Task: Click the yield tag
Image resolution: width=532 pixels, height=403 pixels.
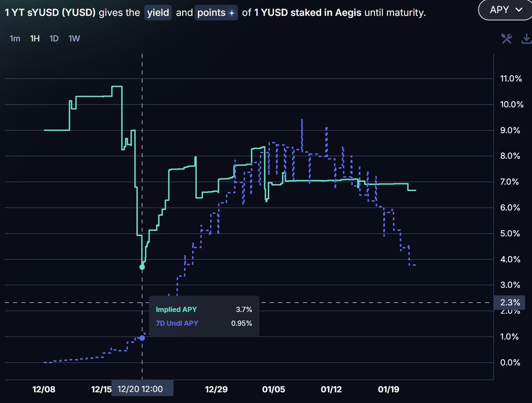Action: pyautogui.click(x=159, y=13)
